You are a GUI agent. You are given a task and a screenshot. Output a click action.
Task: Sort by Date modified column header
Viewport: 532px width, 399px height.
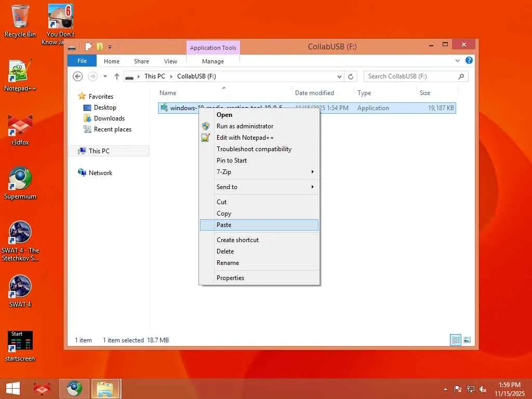tap(322, 92)
